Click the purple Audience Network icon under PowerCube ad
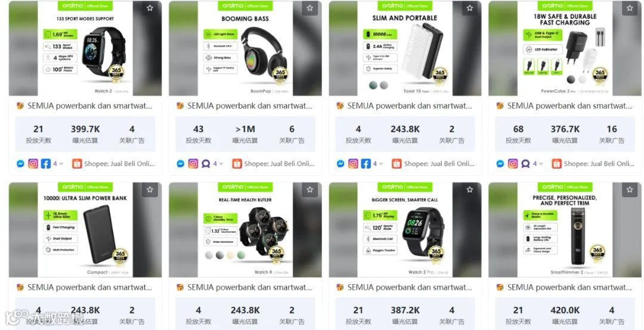Screen dimensions: 644x330 tap(525, 164)
